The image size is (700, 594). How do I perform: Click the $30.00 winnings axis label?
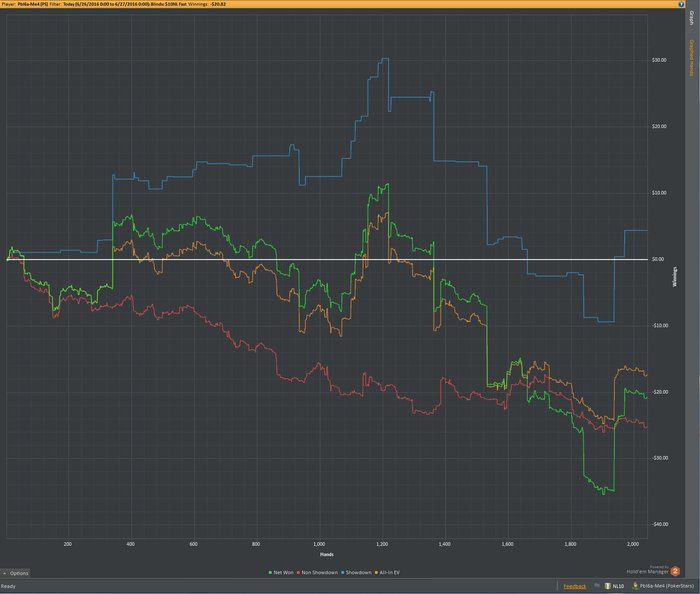659,60
